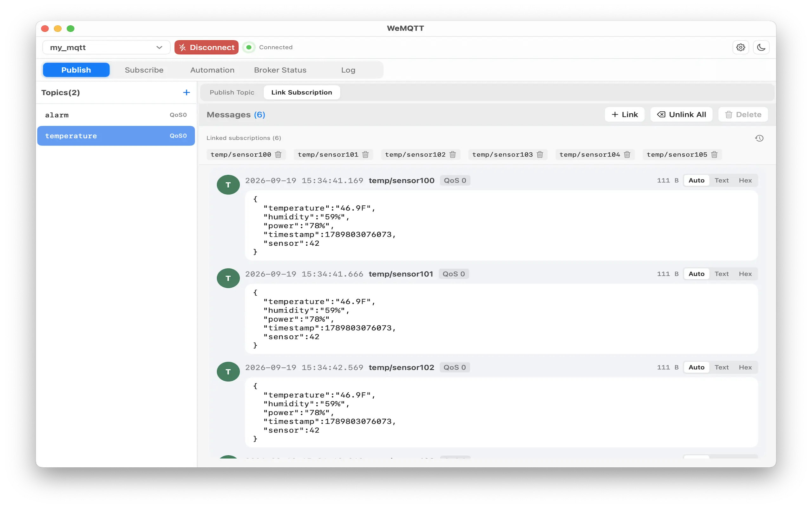
Task: Click the T avatar of temp/sensor101 message
Action: 228,278
